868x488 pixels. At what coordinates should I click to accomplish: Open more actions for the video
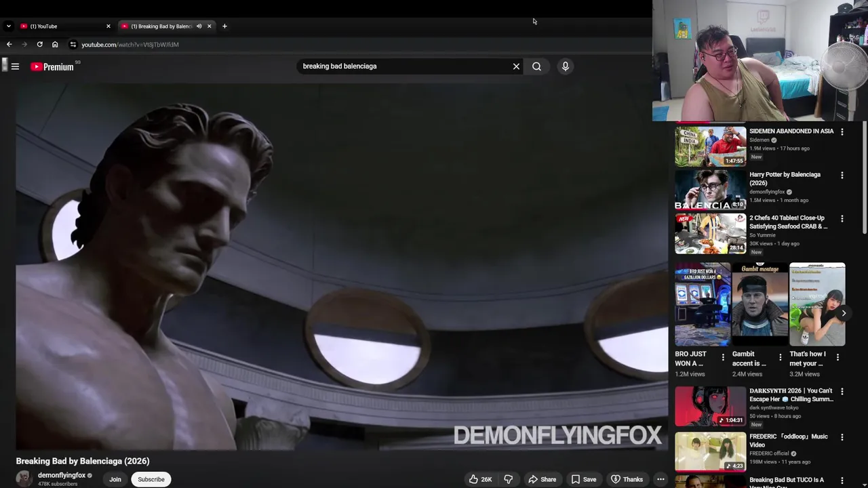(x=660, y=479)
